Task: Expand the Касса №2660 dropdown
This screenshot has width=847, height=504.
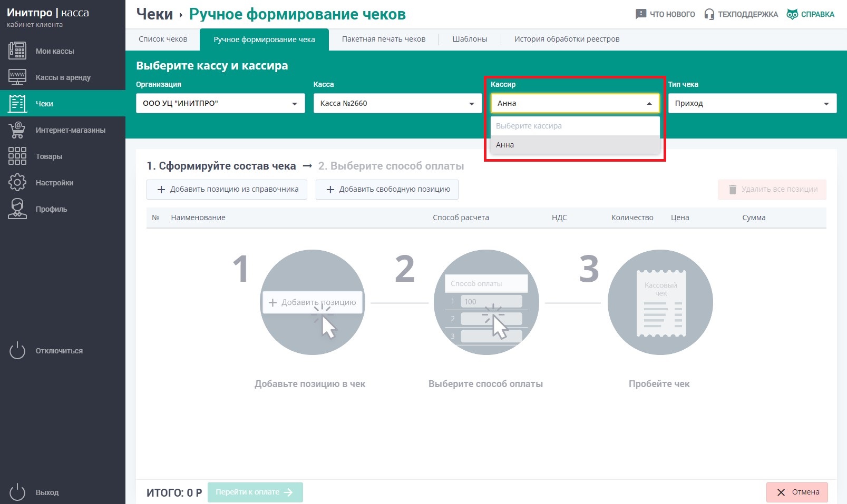Action: [397, 103]
